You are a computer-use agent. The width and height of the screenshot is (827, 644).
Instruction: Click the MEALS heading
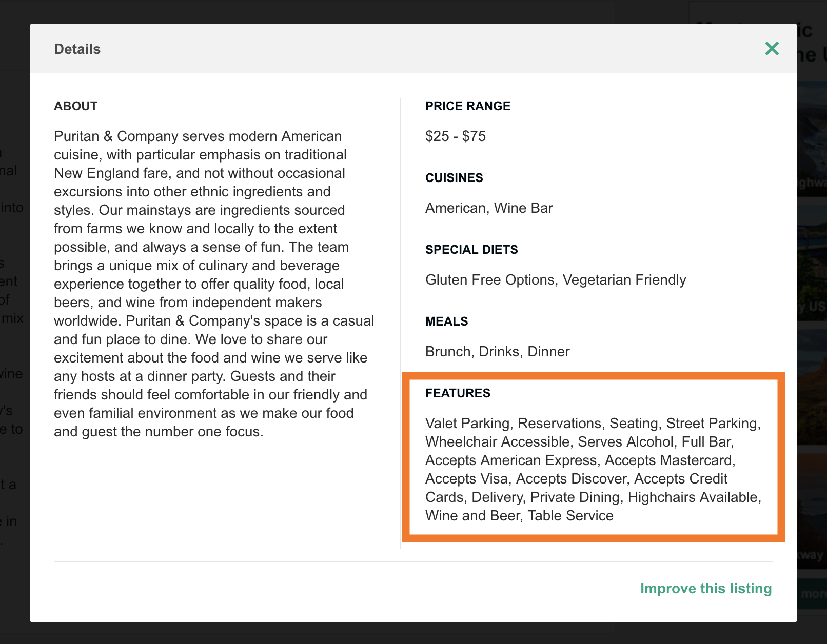(447, 321)
